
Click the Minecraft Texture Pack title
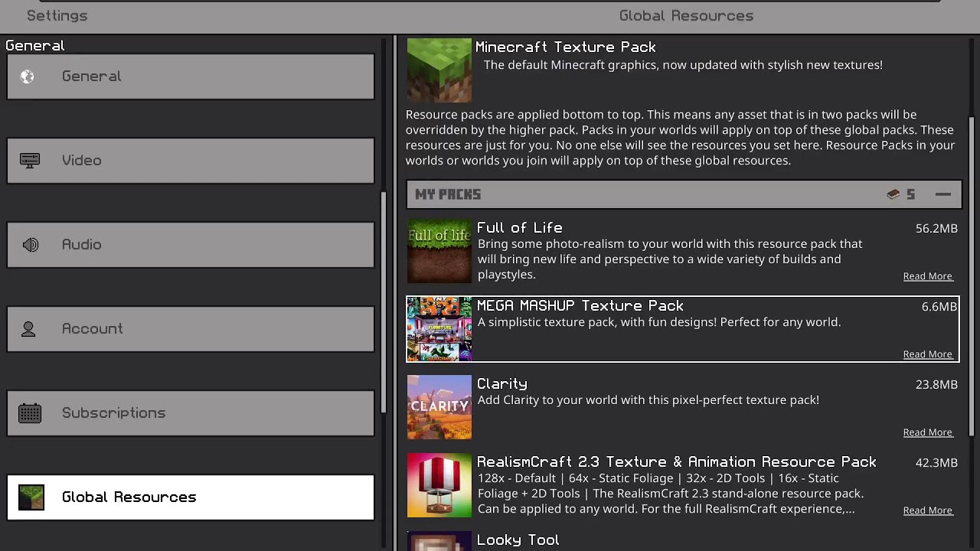tap(566, 47)
